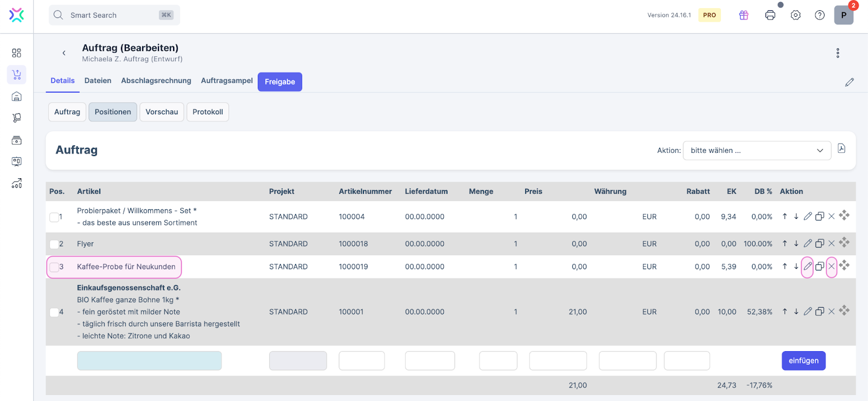Click the einfügen button
This screenshot has width=868, height=401.
click(803, 361)
